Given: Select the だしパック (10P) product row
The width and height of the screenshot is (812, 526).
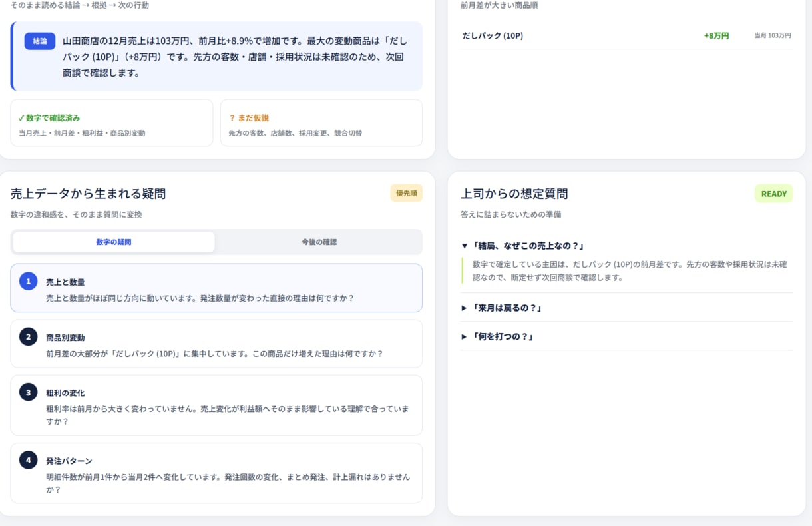Looking at the screenshot, I should tap(627, 35).
